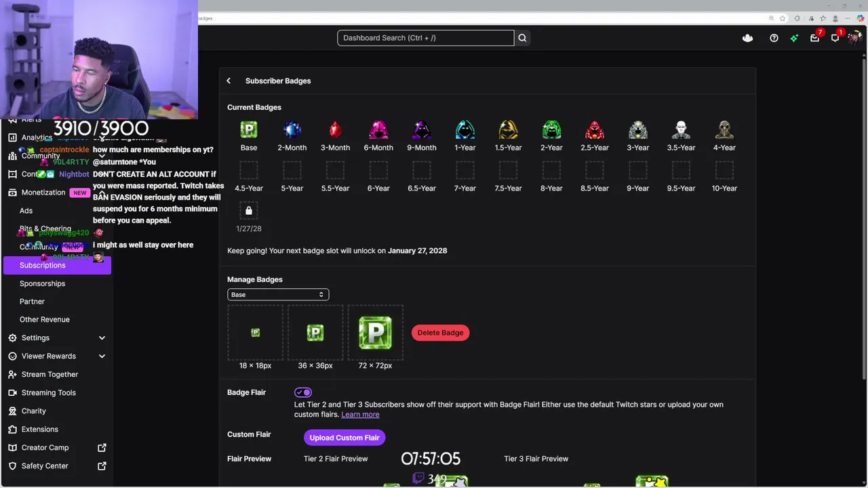Click Upload Custom Flair button
Screen dimensions: 868x488
pyautogui.click(x=344, y=438)
